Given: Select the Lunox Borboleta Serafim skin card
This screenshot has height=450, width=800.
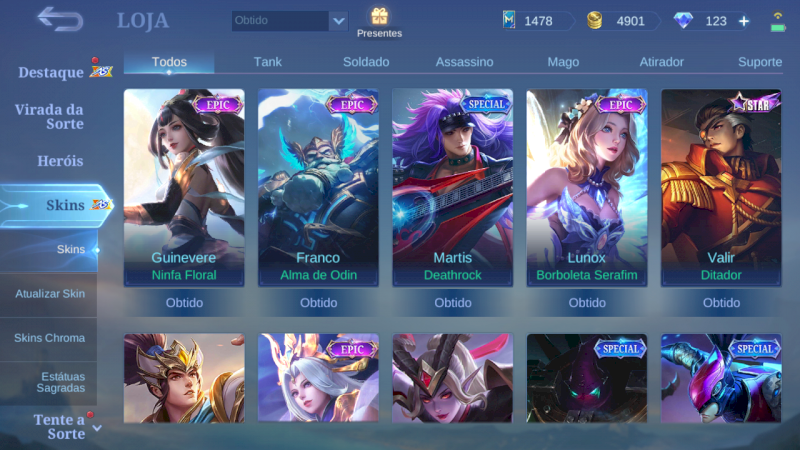Looking at the screenshot, I should tap(587, 188).
